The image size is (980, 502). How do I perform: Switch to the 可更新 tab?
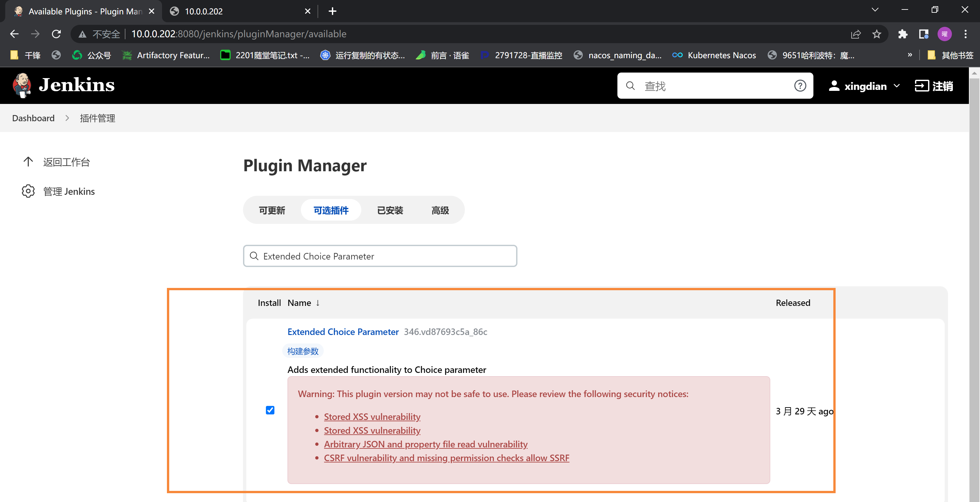(x=271, y=210)
